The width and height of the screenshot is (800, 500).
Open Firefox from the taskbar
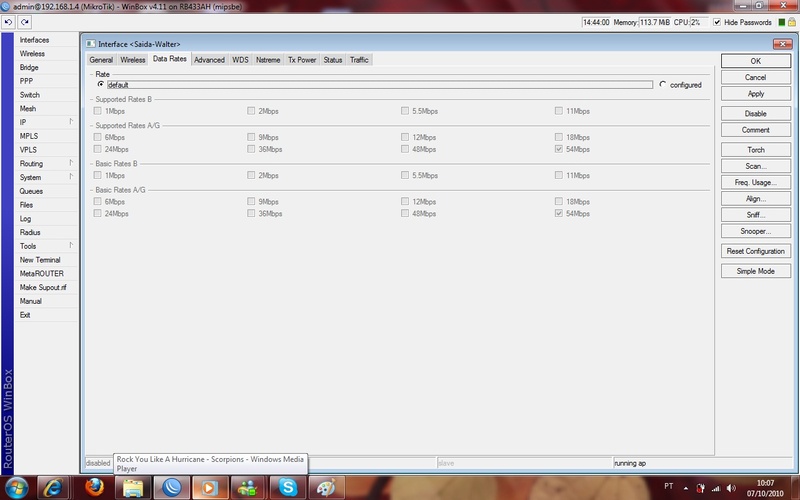click(94, 488)
